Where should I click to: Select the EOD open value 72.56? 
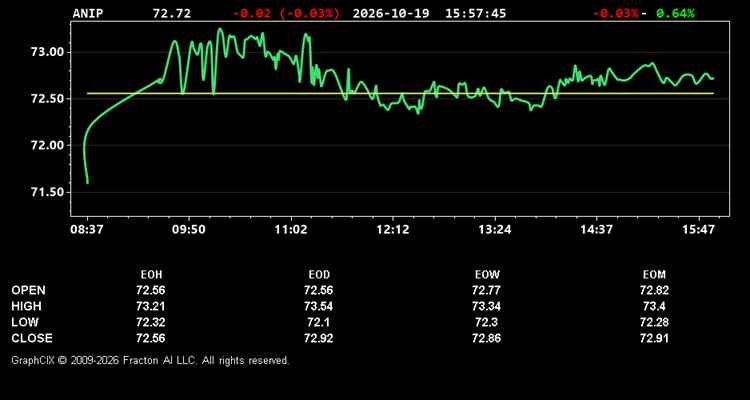pos(319,290)
